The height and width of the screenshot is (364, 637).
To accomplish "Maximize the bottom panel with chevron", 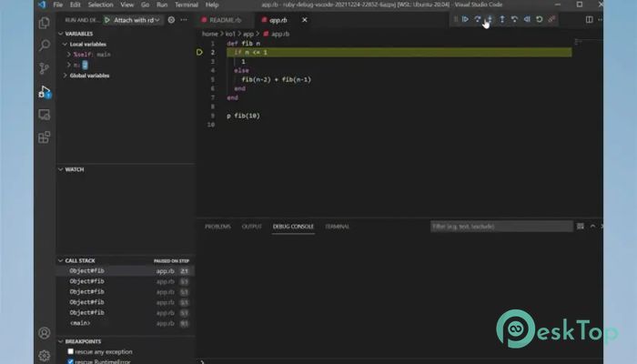I will [592, 227].
